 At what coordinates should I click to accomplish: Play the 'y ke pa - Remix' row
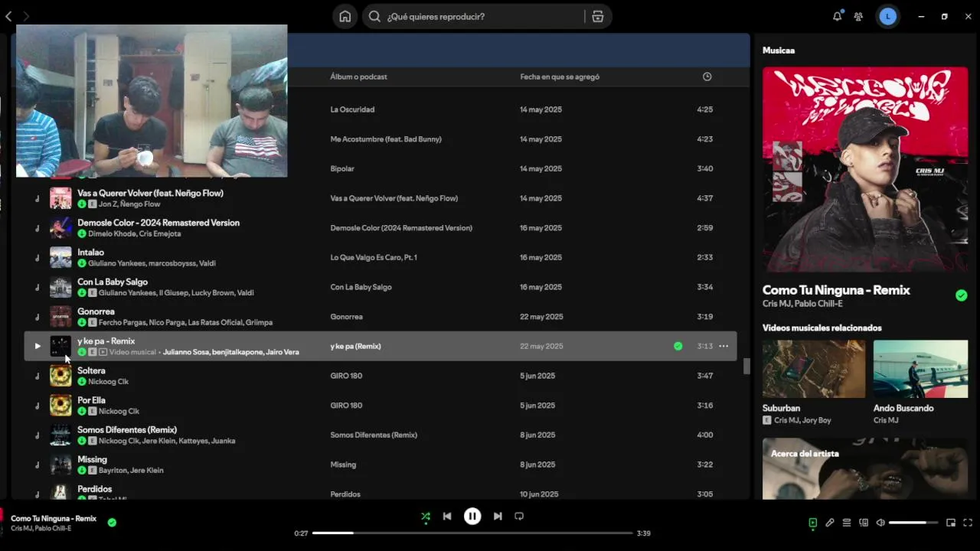[37, 346]
